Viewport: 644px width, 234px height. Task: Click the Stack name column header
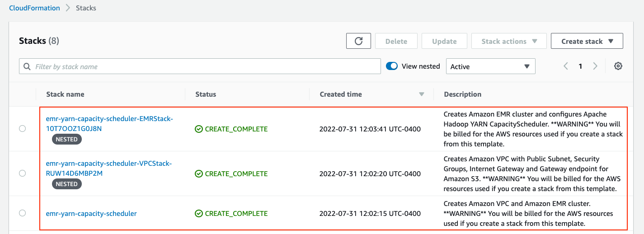65,94
